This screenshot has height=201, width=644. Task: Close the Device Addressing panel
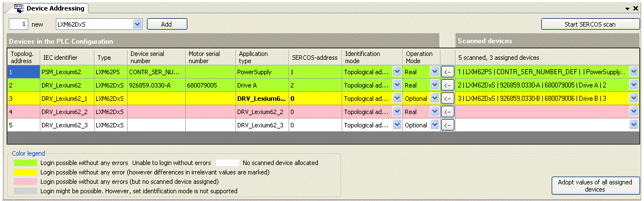(x=636, y=8)
